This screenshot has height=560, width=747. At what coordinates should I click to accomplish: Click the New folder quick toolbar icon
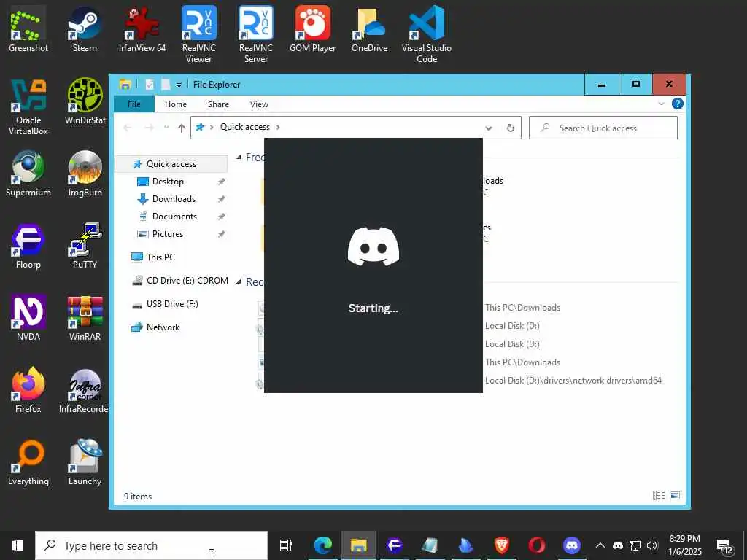166,85
